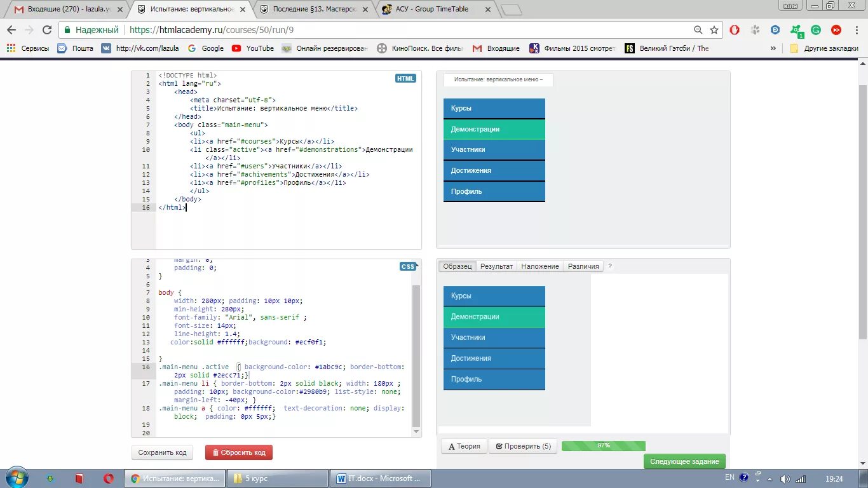Viewport: 868px width, 488px height.
Task: Open the Входящие Gmail bookmark
Action: (x=496, y=48)
